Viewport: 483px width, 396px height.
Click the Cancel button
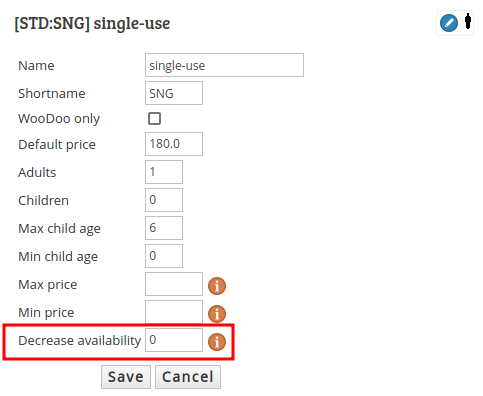click(188, 377)
